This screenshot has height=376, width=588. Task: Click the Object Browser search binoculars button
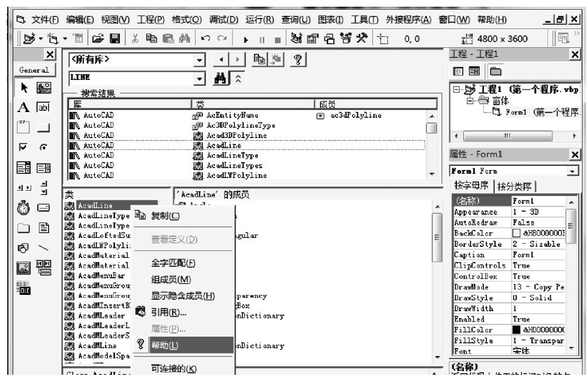[x=220, y=78]
